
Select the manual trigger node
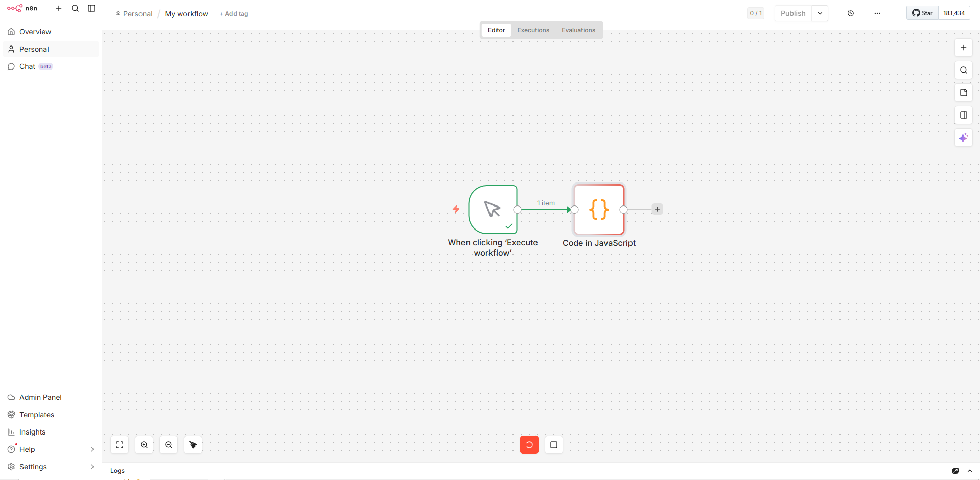pyautogui.click(x=493, y=210)
